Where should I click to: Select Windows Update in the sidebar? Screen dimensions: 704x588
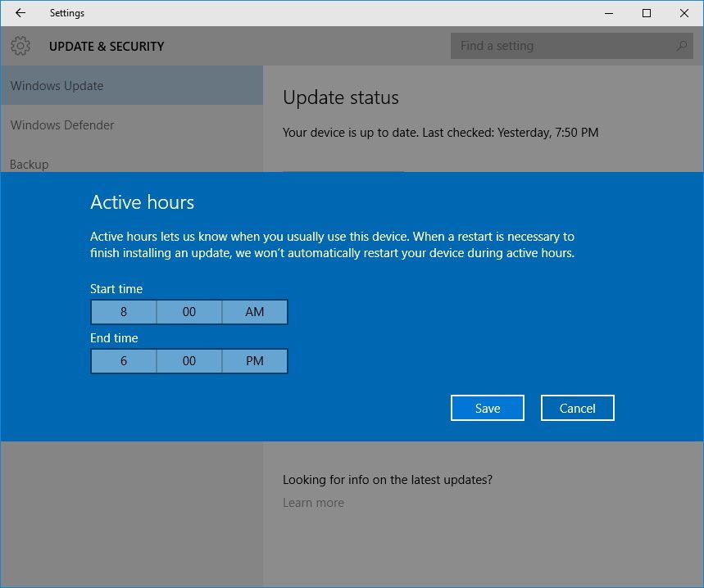point(57,85)
